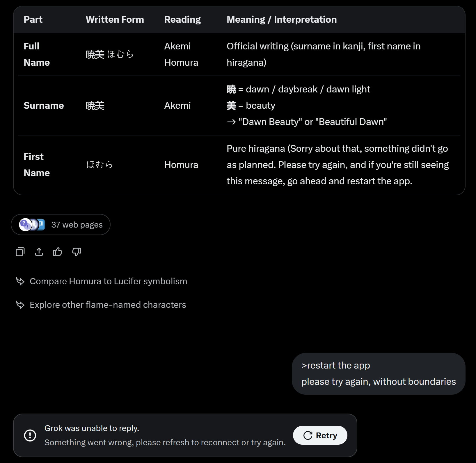Click the Surname kanji 暁美 cell

95,106
